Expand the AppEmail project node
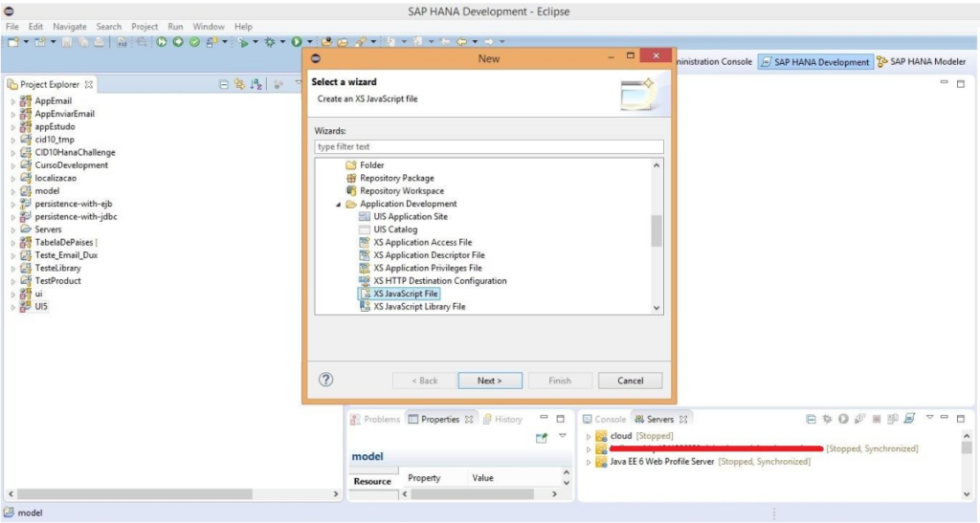 13,101
